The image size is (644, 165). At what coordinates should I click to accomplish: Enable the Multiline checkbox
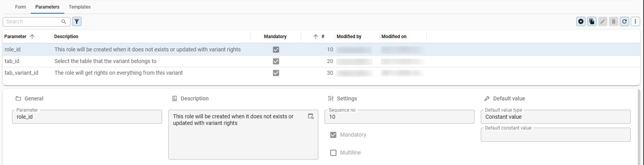[x=333, y=153]
